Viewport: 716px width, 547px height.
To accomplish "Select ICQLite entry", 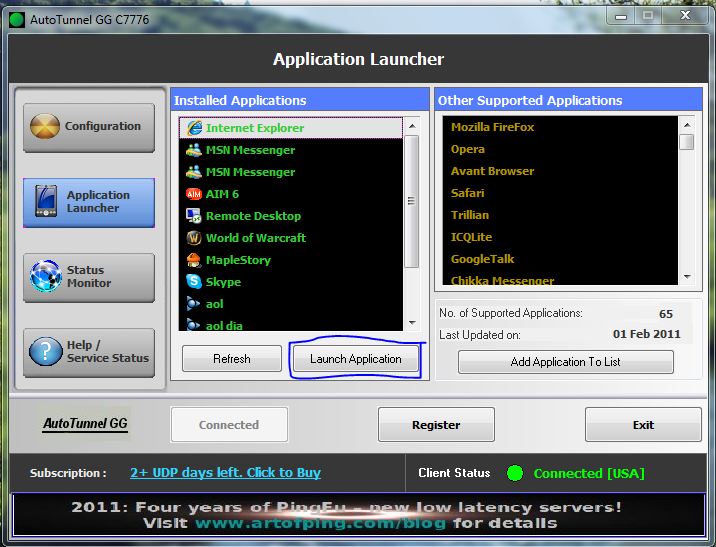I will pyautogui.click(x=560, y=237).
